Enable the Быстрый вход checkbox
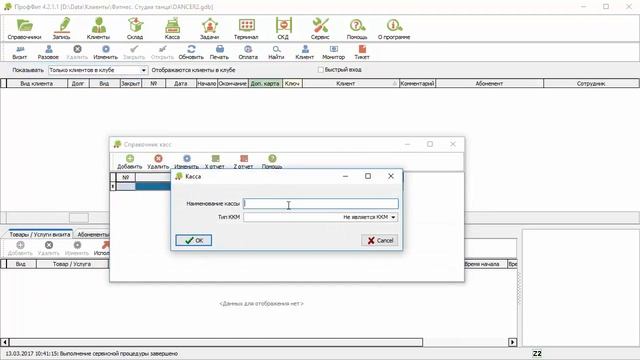Viewport: 640px width, 360px height. click(321, 70)
